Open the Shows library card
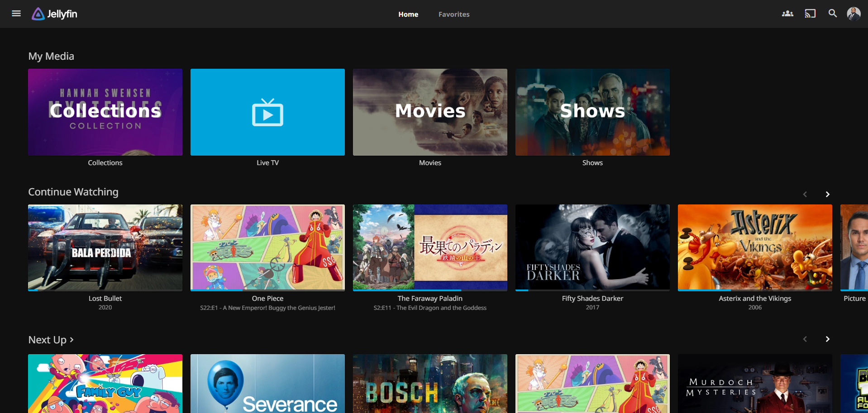This screenshot has width=868, height=413. point(592,112)
